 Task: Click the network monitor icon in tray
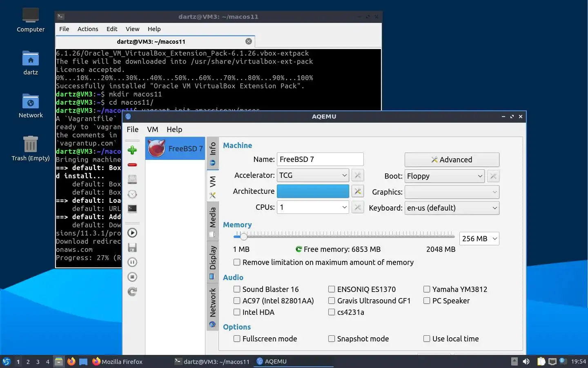pos(552,361)
